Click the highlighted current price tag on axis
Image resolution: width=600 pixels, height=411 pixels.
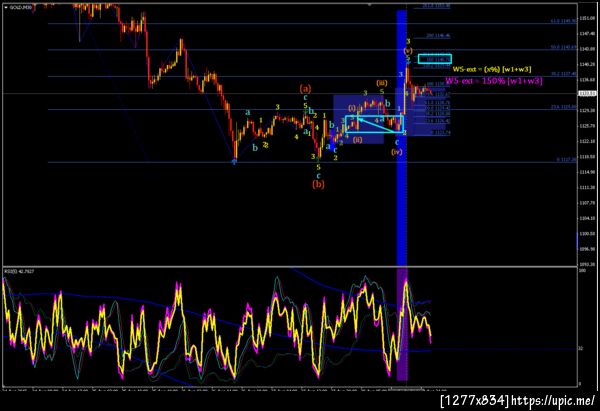point(586,93)
